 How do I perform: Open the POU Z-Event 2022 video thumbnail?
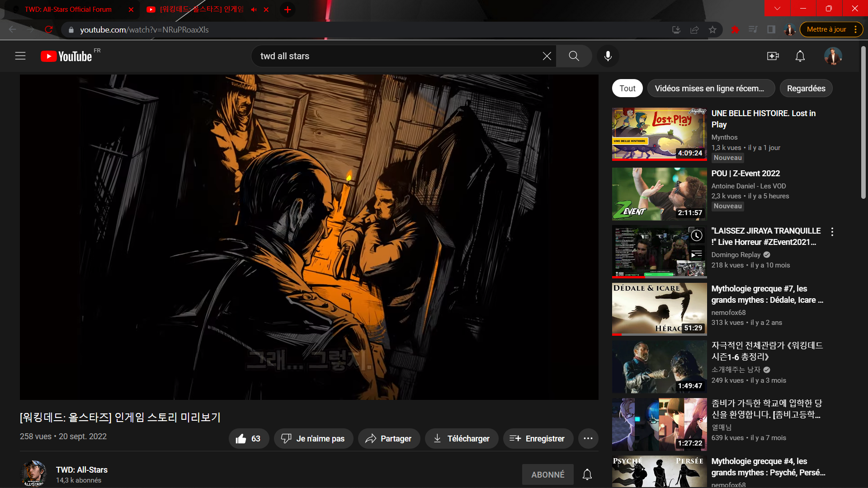659,194
